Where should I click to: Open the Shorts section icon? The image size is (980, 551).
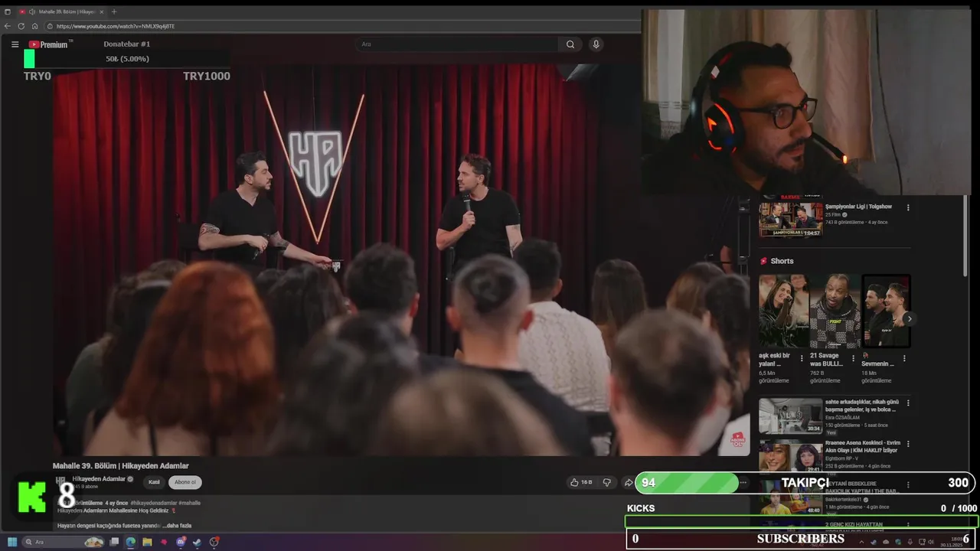tap(763, 261)
